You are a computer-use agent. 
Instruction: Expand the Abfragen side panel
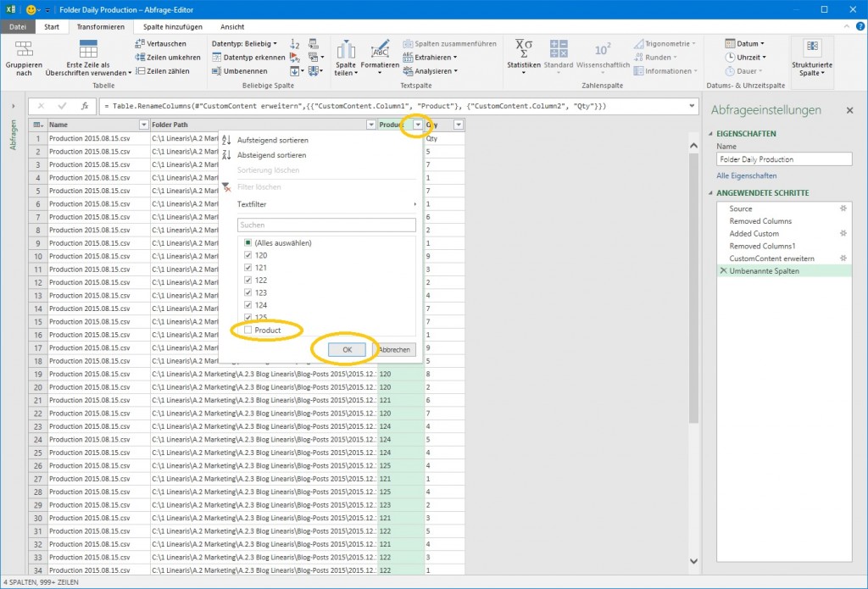tap(13, 106)
